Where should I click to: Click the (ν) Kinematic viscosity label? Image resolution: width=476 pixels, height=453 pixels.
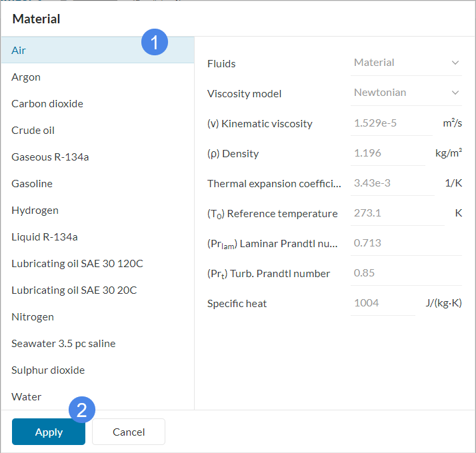click(x=260, y=124)
